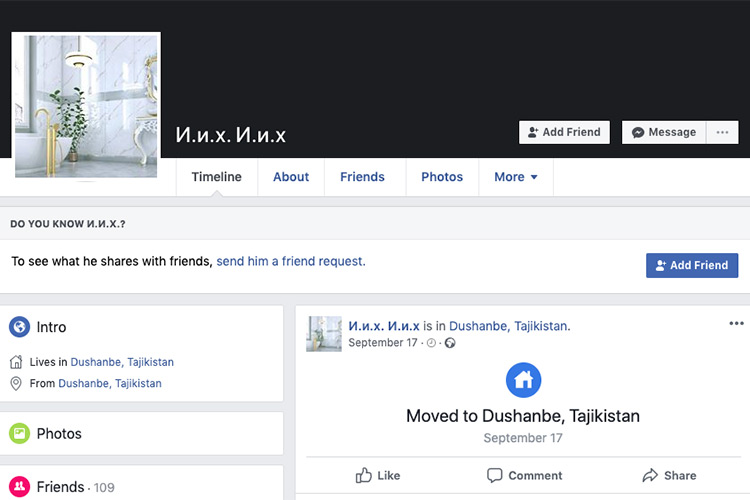The width and height of the screenshot is (750, 500).
Task: Click the location pin icon beside From
Action: [x=16, y=384]
